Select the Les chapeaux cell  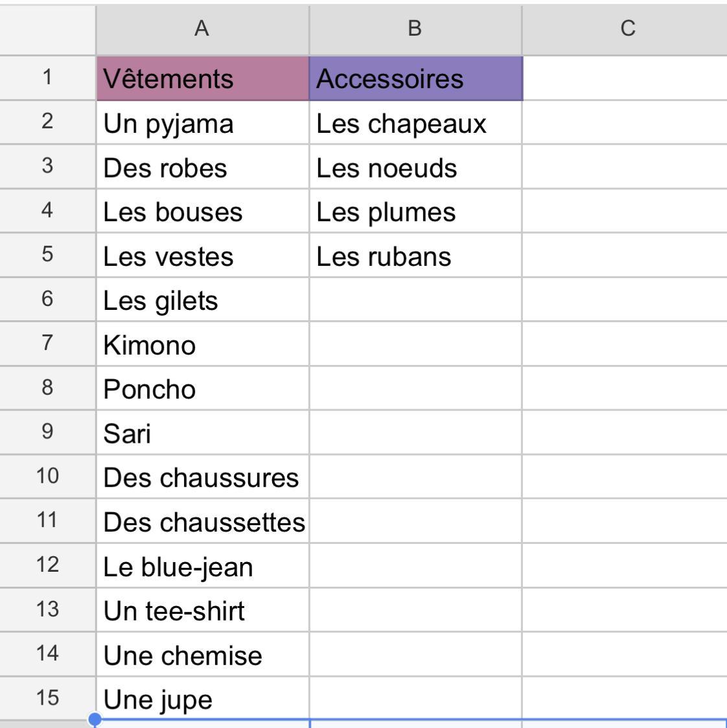pos(416,123)
